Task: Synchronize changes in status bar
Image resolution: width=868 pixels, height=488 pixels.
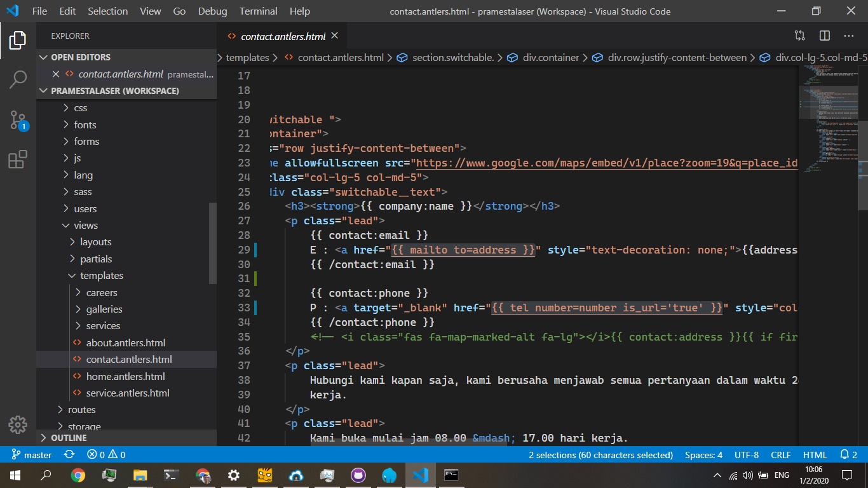Action: [70, 455]
